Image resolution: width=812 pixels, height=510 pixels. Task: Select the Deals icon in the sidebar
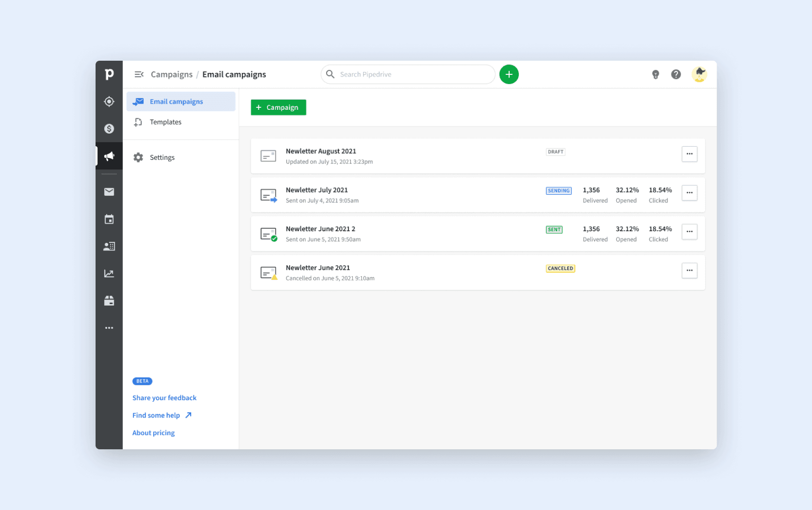tap(109, 129)
